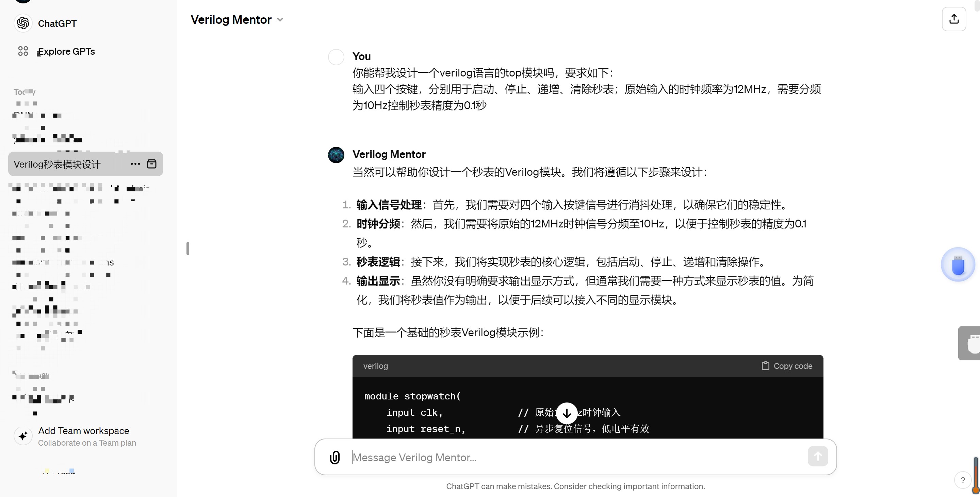
Task: Click the blue floating assistant icon
Action: coord(958,264)
